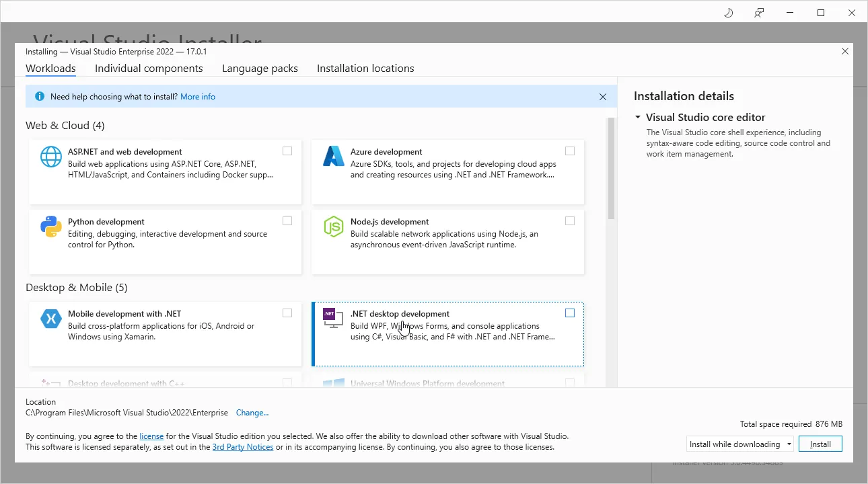Image resolution: width=868 pixels, height=484 pixels.
Task: Click the Azure development logo icon
Action: [334, 157]
